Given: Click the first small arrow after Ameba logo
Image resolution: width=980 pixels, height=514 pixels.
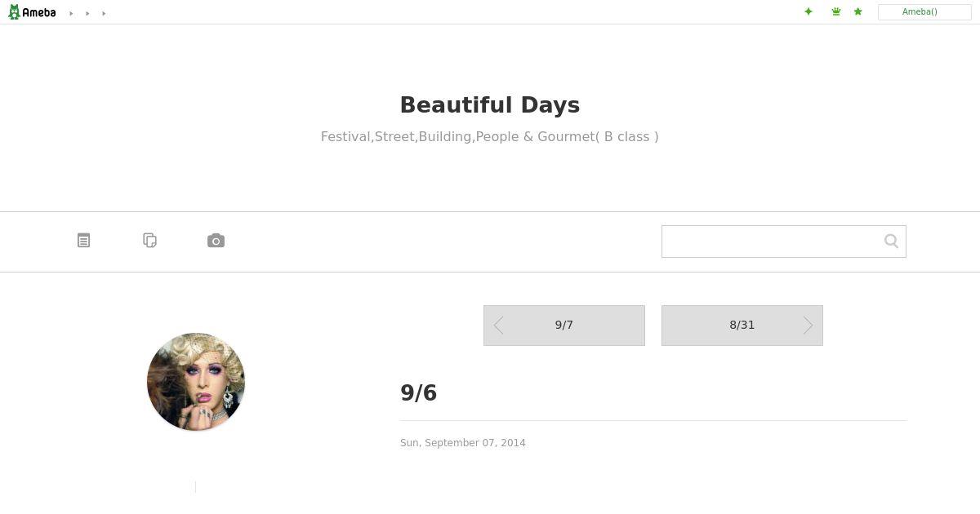Looking at the screenshot, I should pos(71,13).
